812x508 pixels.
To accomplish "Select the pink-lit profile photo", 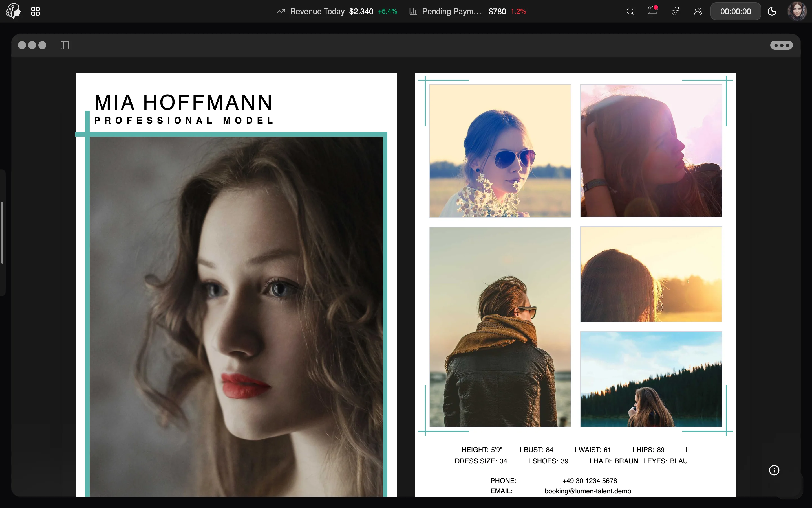I will point(651,150).
